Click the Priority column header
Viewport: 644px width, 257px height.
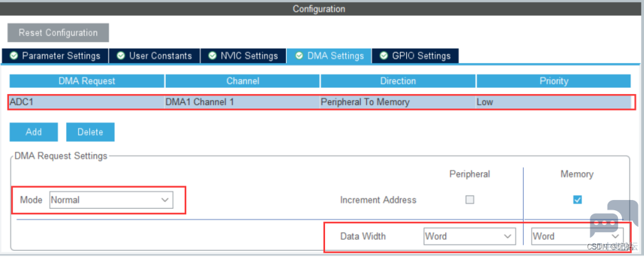554,81
